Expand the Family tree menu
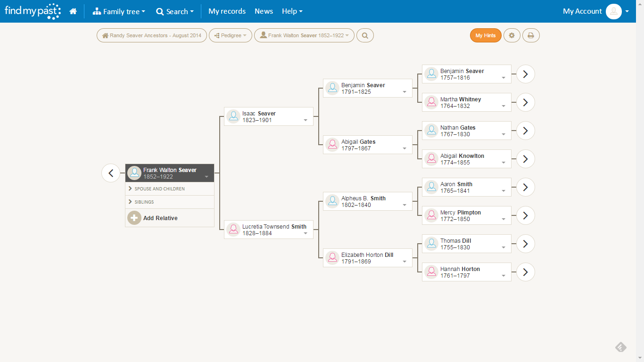The width and height of the screenshot is (644, 362). (119, 11)
